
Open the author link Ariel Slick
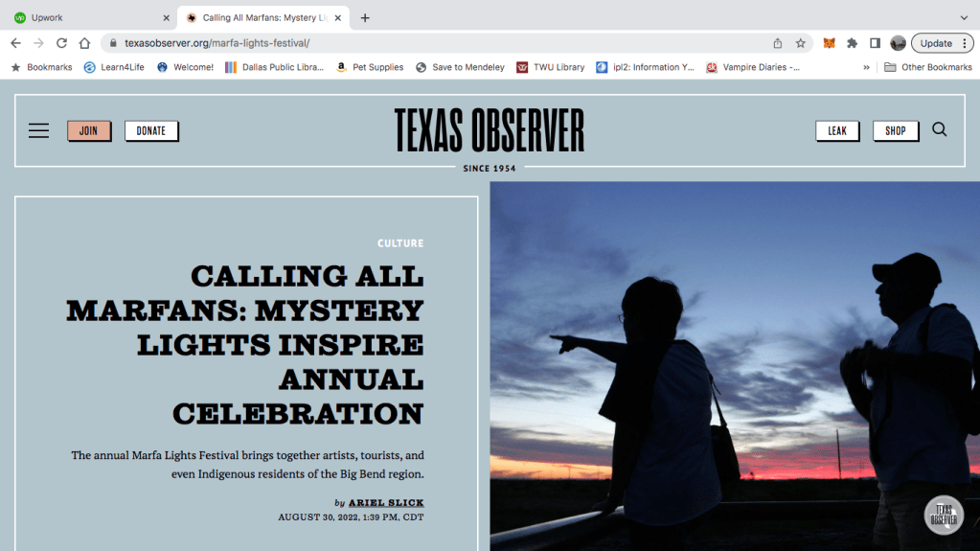pyautogui.click(x=385, y=503)
